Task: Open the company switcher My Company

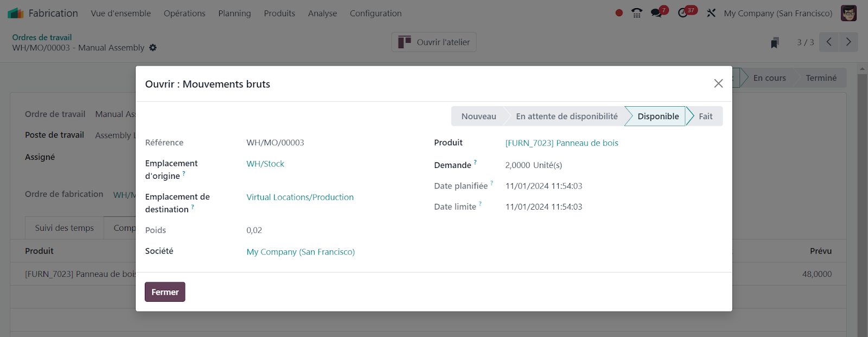Action: (777, 13)
